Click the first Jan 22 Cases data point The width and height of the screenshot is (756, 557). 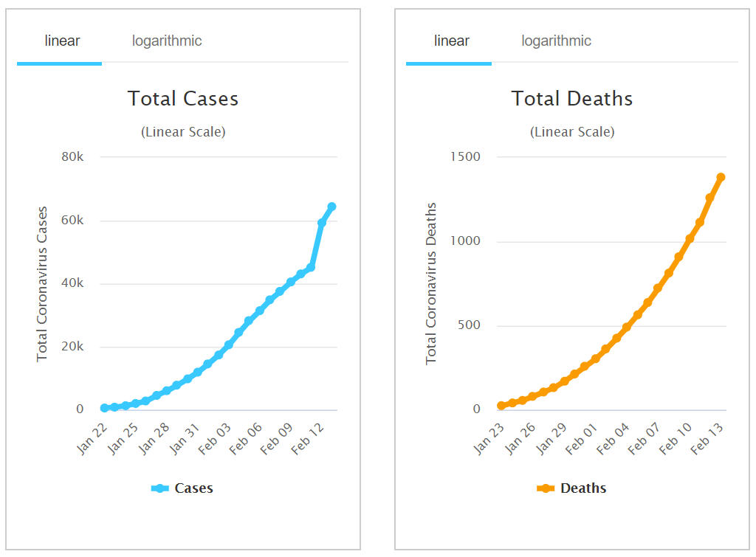105,408
